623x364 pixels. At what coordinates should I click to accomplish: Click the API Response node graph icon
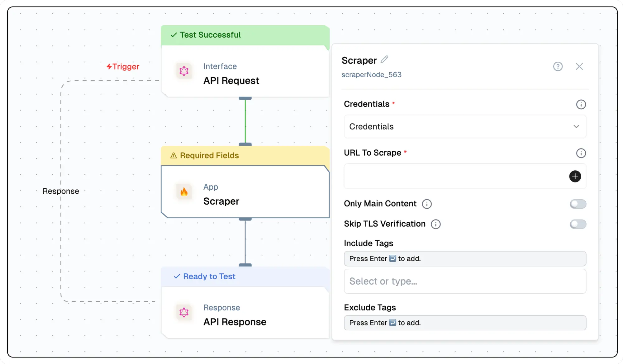pos(184,312)
